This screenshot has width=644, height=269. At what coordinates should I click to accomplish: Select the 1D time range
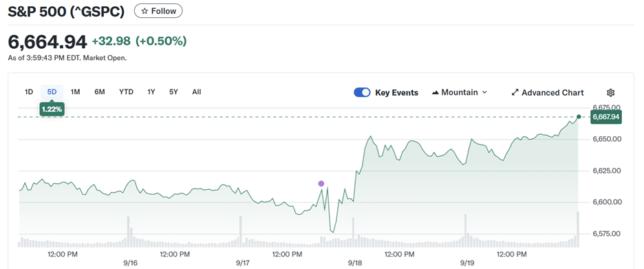[29, 92]
